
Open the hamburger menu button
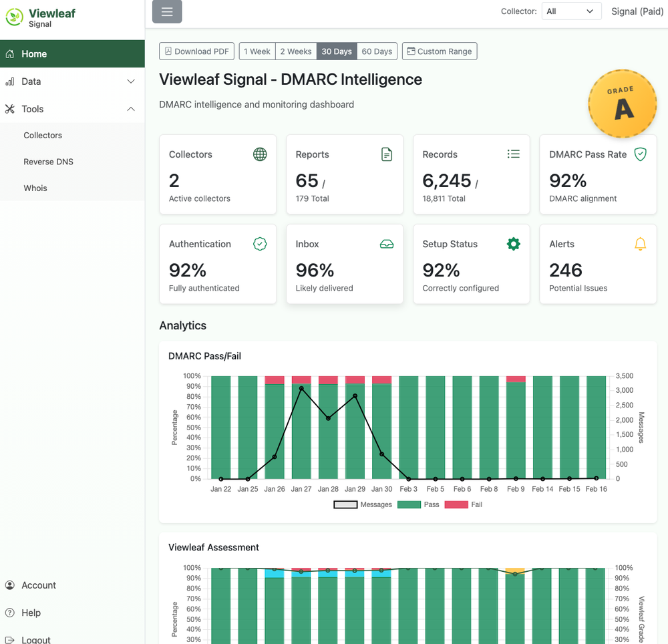point(166,12)
